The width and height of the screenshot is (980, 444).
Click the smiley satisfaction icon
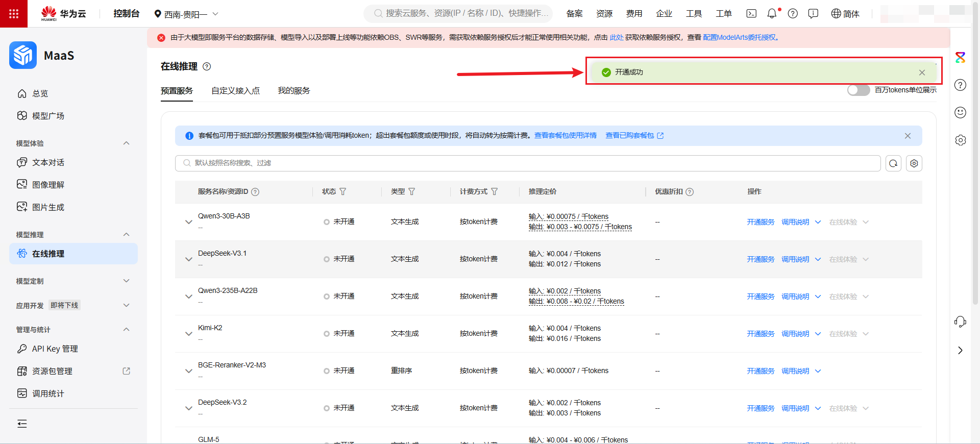[x=960, y=112]
